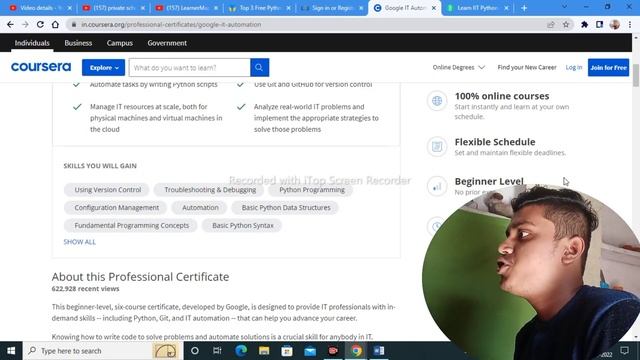Open the notifications center icon
This screenshot has width=640, height=360.
click(x=624, y=351)
